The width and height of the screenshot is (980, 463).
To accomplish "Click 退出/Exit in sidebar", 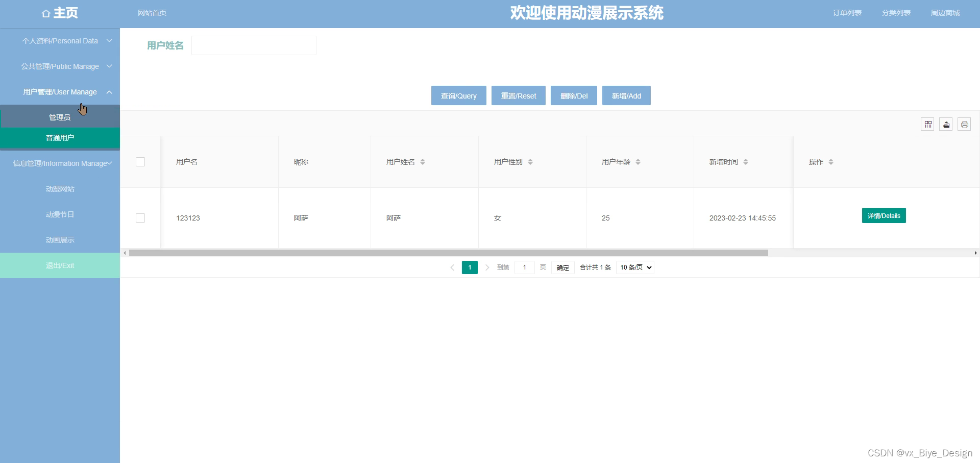I will [60, 265].
